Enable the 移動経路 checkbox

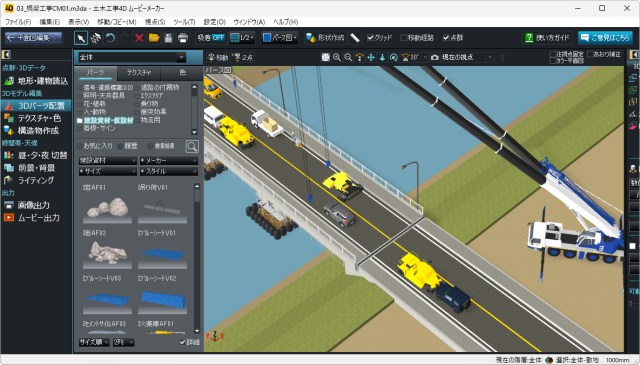(x=404, y=38)
